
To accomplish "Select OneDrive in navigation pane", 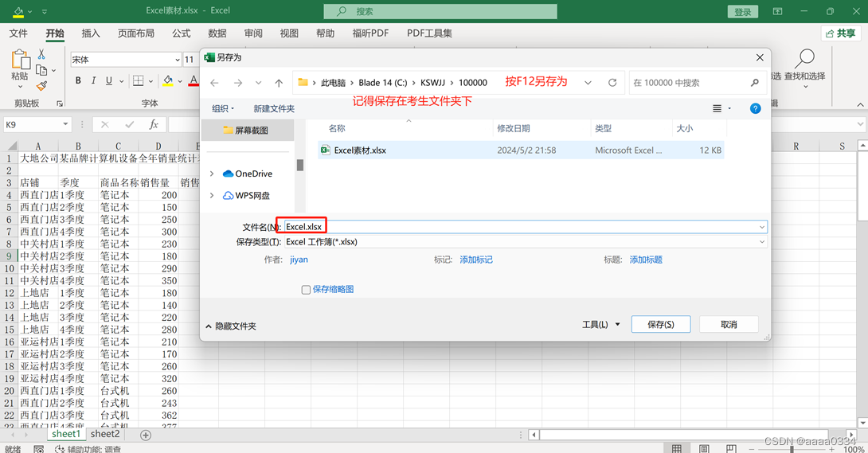I will 248,174.
